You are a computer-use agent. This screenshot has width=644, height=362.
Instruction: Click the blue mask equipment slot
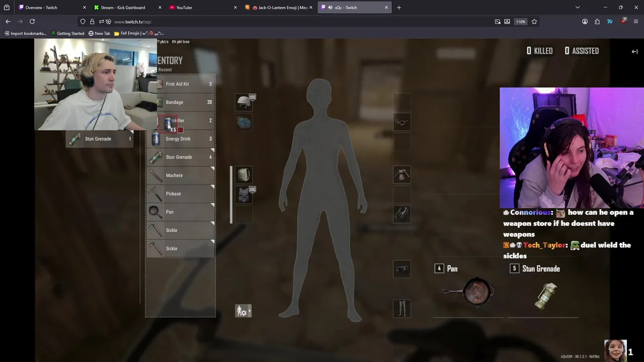244,123
